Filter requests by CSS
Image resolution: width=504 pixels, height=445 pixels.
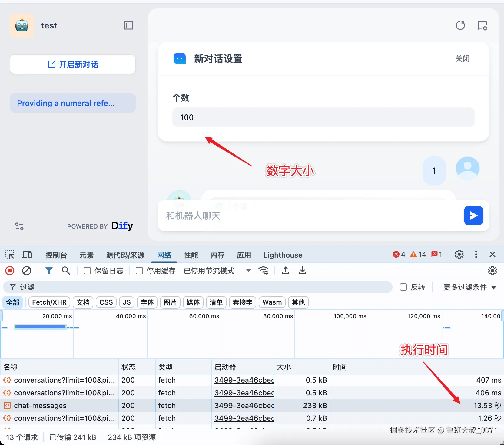tap(106, 302)
